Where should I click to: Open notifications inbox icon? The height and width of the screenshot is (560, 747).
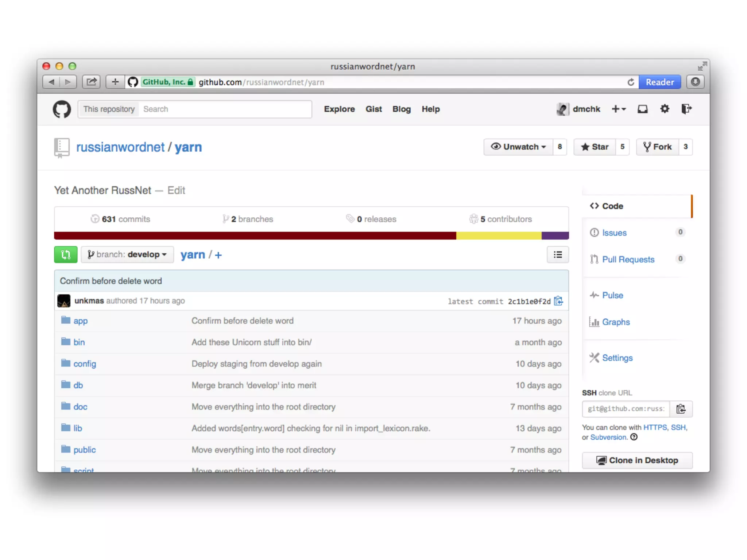pos(642,109)
